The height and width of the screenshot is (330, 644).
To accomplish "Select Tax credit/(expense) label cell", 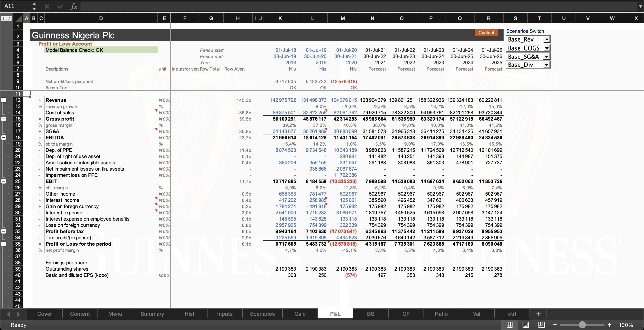I will point(101,238).
